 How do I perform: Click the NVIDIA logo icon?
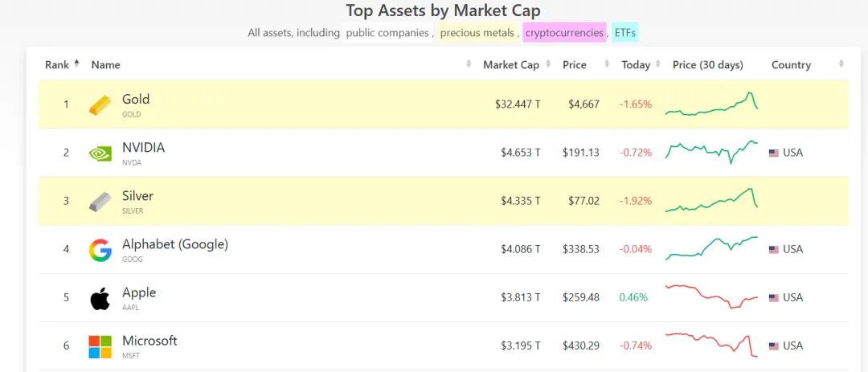(x=100, y=153)
